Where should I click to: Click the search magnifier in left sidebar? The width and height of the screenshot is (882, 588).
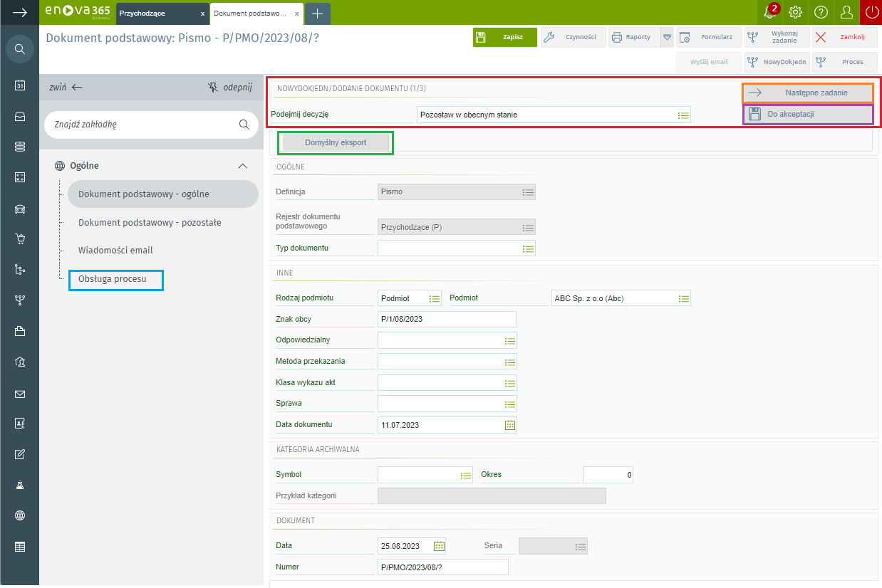tap(20, 49)
